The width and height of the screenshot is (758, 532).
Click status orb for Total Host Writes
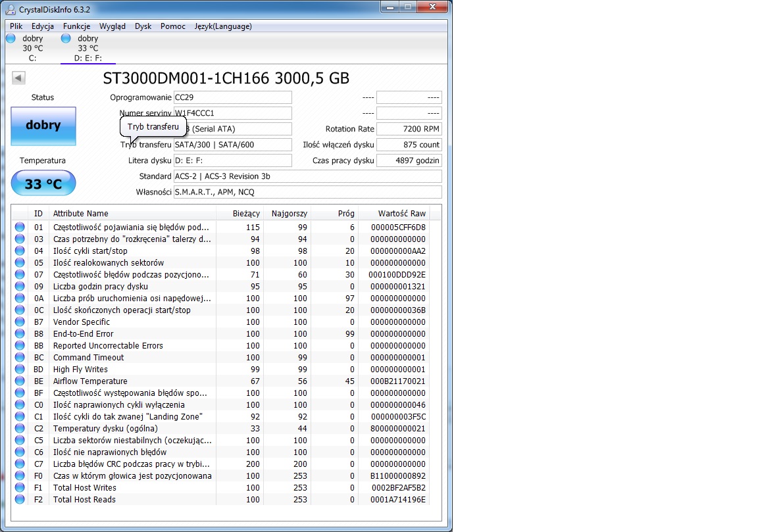pyautogui.click(x=20, y=487)
